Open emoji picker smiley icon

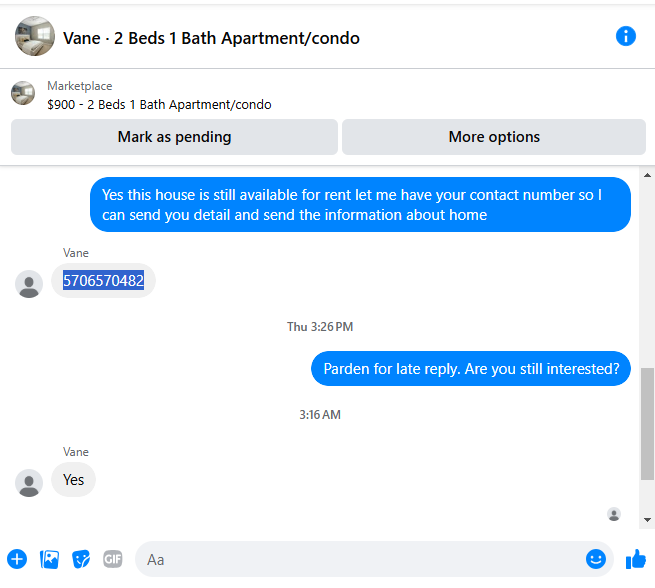point(596,559)
